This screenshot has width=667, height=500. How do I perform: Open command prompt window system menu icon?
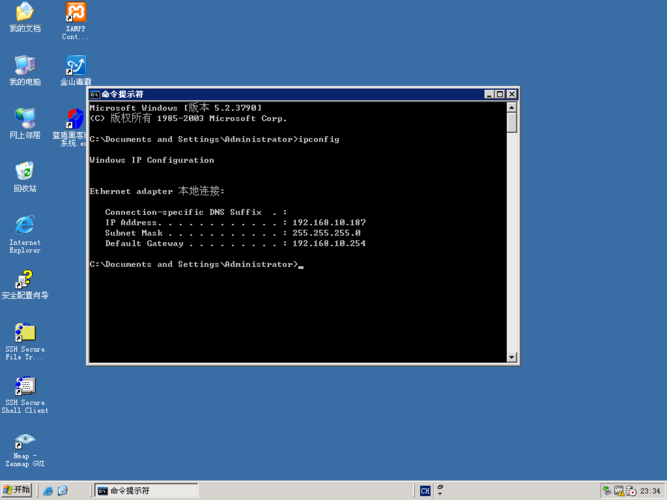pos(94,94)
